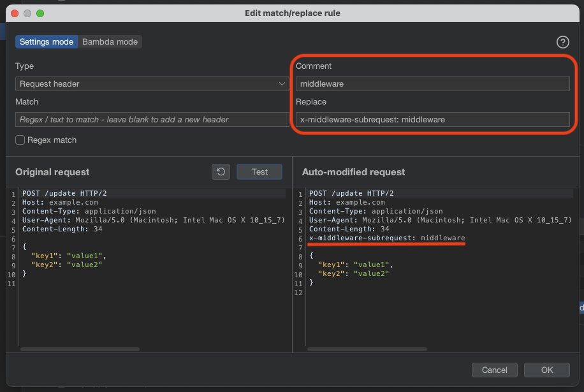Click Content-Type line in Original request
Viewport: 584px width, 392px height.
pos(89,211)
